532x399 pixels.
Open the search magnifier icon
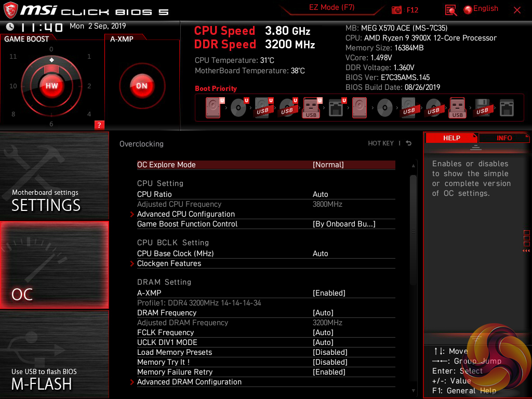pyautogui.click(x=450, y=10)
